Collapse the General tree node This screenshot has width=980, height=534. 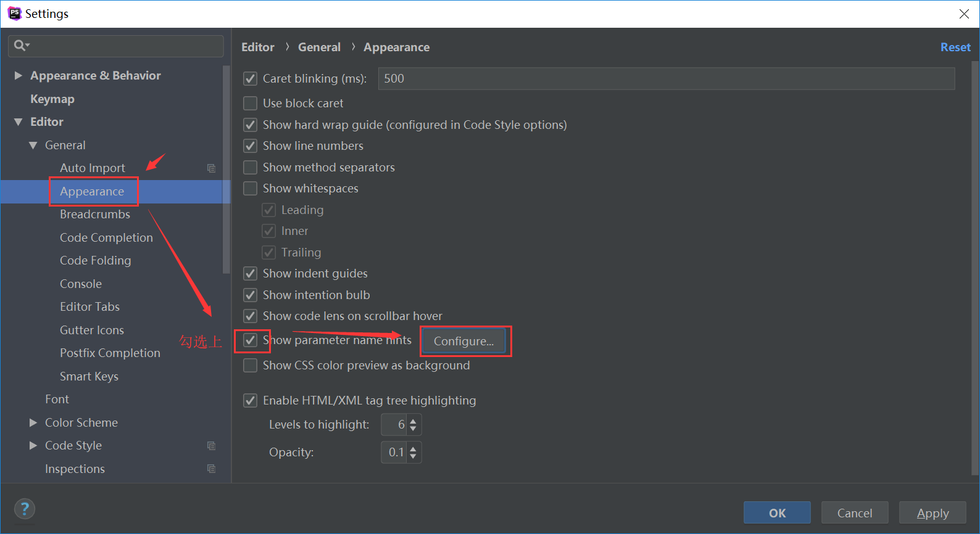tap(33, 146)
